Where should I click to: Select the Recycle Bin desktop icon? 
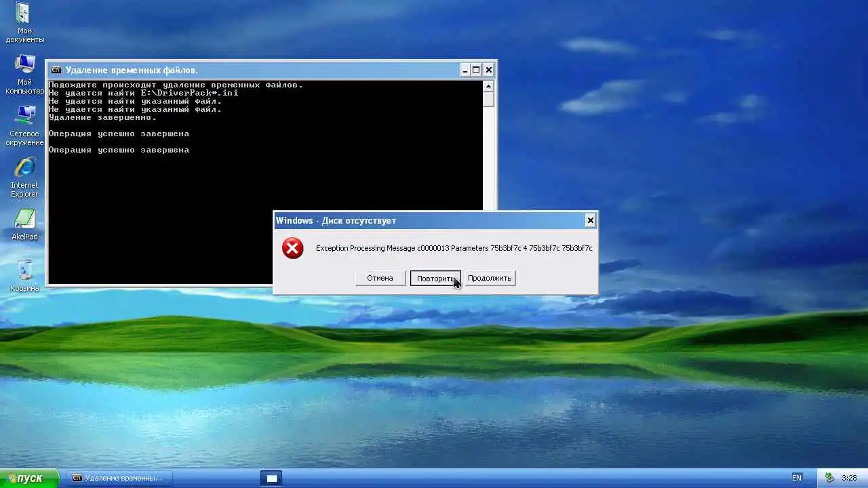click(x=24, y=276)
